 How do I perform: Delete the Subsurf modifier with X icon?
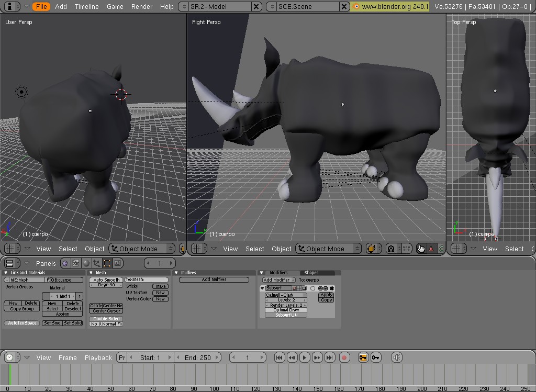(331, 288)
